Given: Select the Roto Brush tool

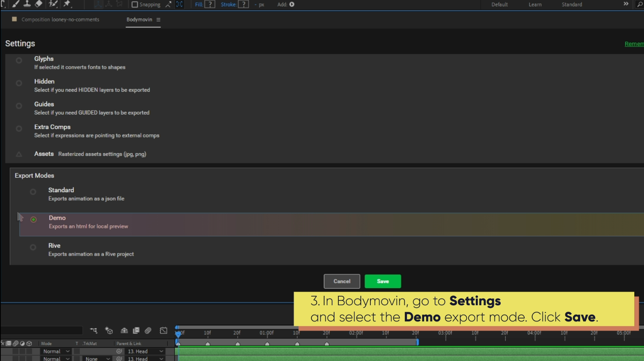Looking at the screenshot, I should 53,4.
